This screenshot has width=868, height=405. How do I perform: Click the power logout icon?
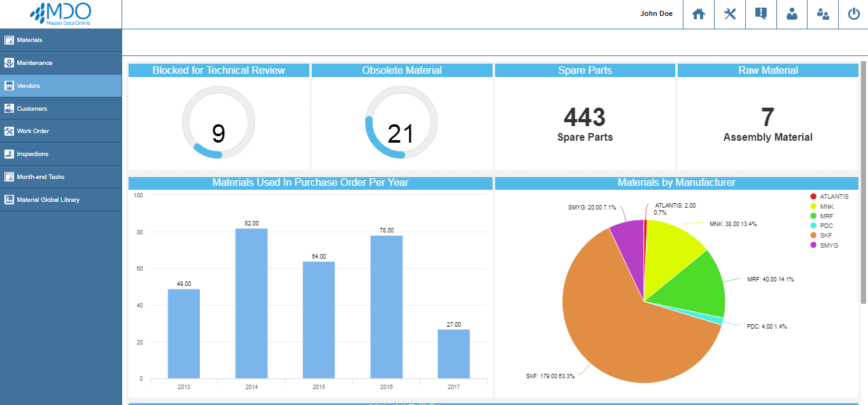(854, 14)
